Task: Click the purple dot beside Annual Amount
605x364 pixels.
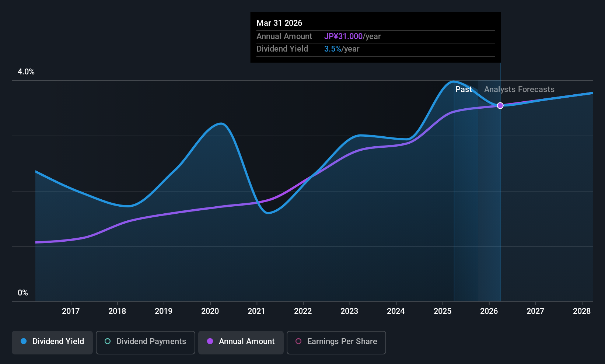Action: point(210,341)
